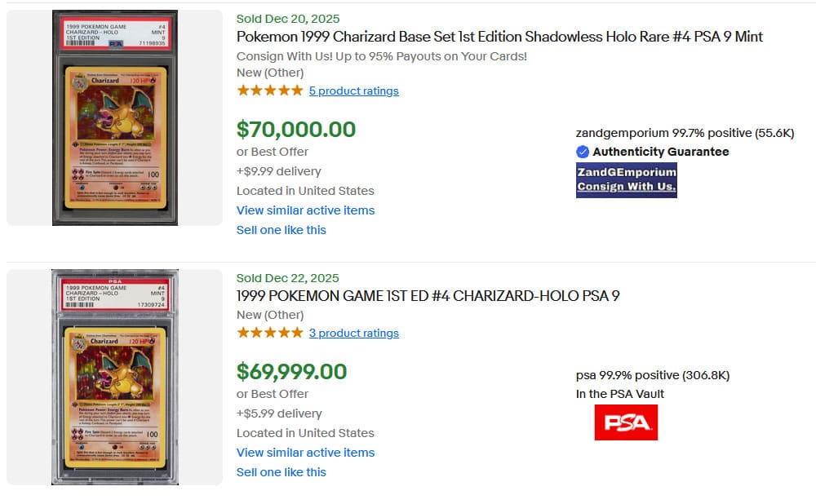Viewport: 816px width, 504px height.
Task: Open the zandgemporium seller feedback text
Action: click(685, 133)
